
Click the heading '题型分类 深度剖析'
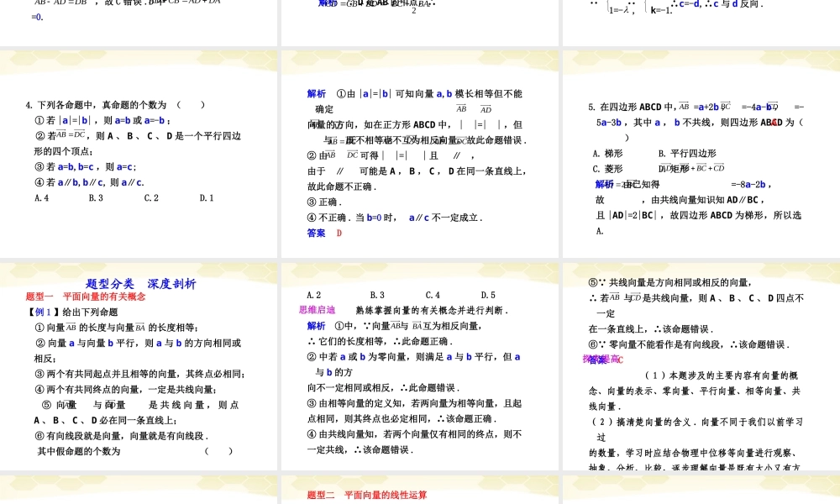[x=141, y=283]
